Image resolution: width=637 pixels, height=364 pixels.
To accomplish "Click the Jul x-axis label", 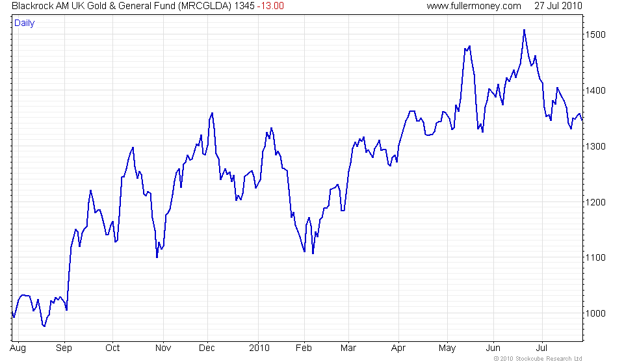I will click(541, 348).
